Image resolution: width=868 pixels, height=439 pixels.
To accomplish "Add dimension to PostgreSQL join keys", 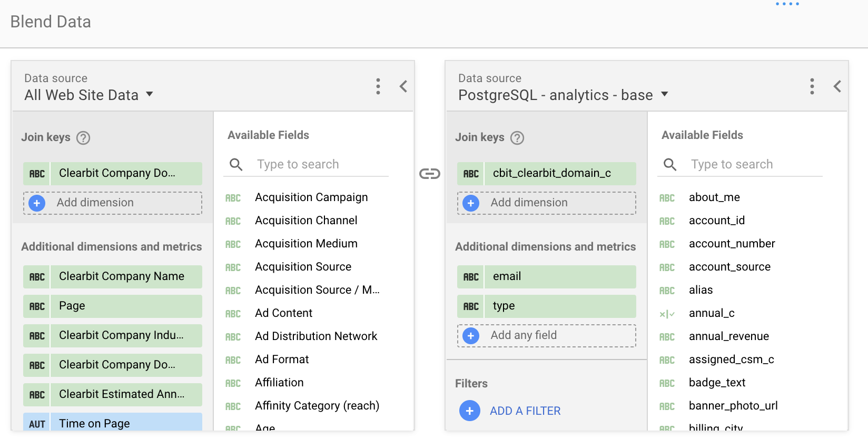I will (x=547, y=203).
